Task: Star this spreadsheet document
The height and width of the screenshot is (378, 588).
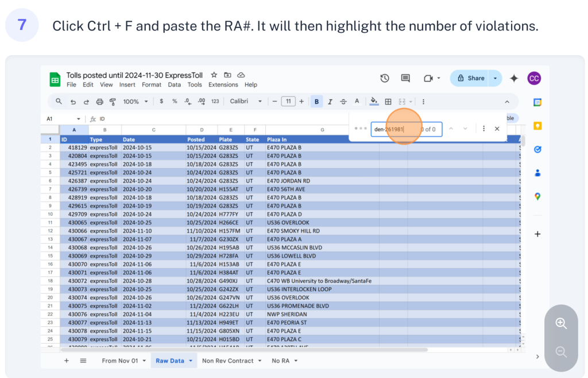Action: pyautogui.click(x=214, y=75)
